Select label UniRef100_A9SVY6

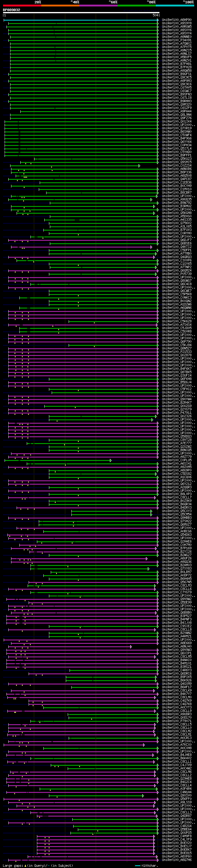click(177, 30)
